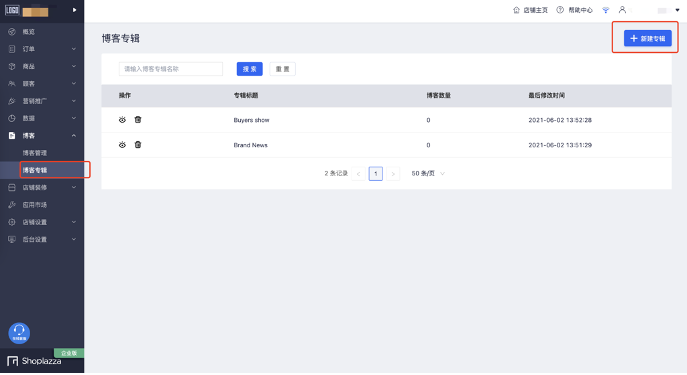Open the 店铺主页 link text
The height and width of the screenshot is (375, 687).
(x=535, y=10)
